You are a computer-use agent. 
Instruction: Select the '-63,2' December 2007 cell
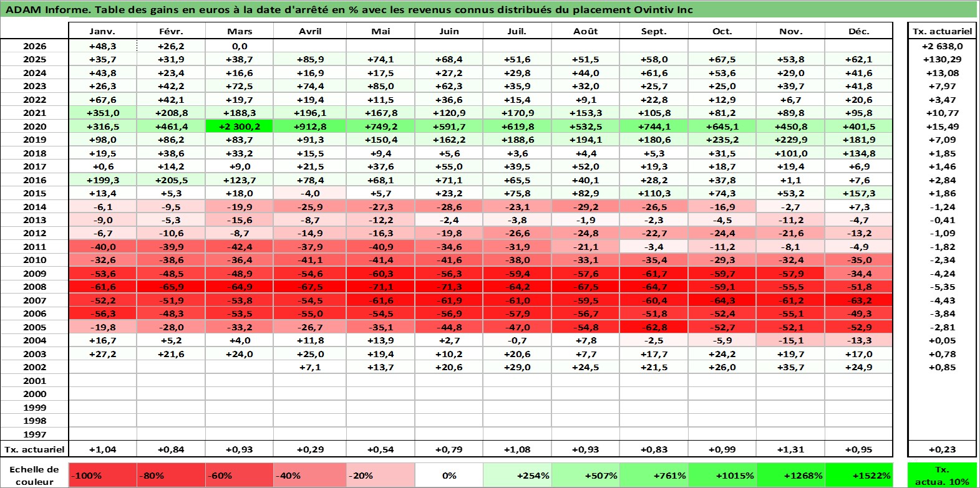(859, 300)
